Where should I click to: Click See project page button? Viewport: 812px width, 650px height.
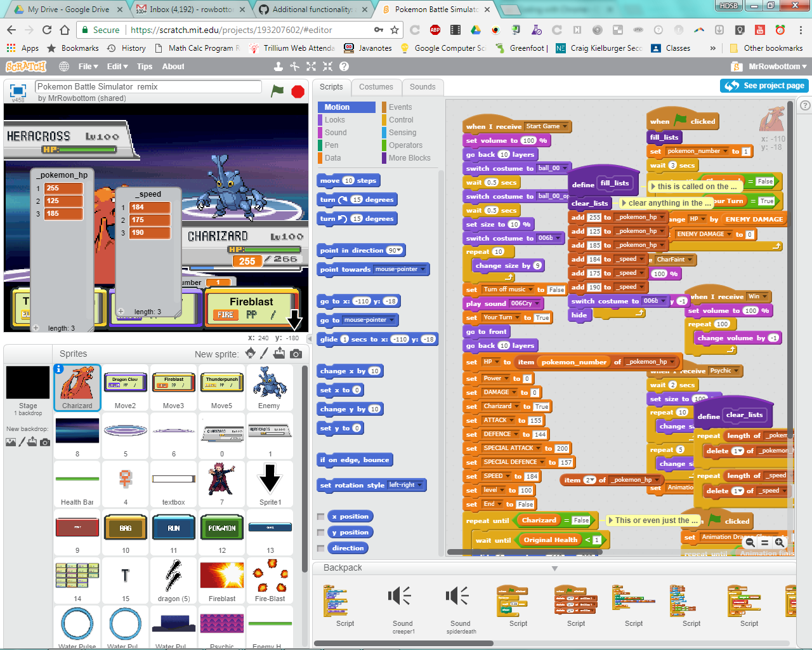(x=764, y=86)
